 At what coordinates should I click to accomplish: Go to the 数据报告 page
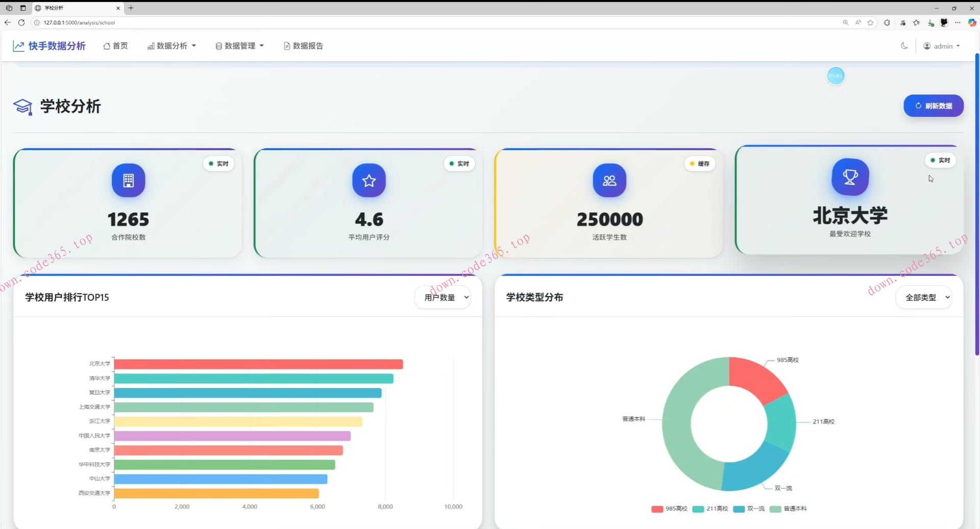303,46
